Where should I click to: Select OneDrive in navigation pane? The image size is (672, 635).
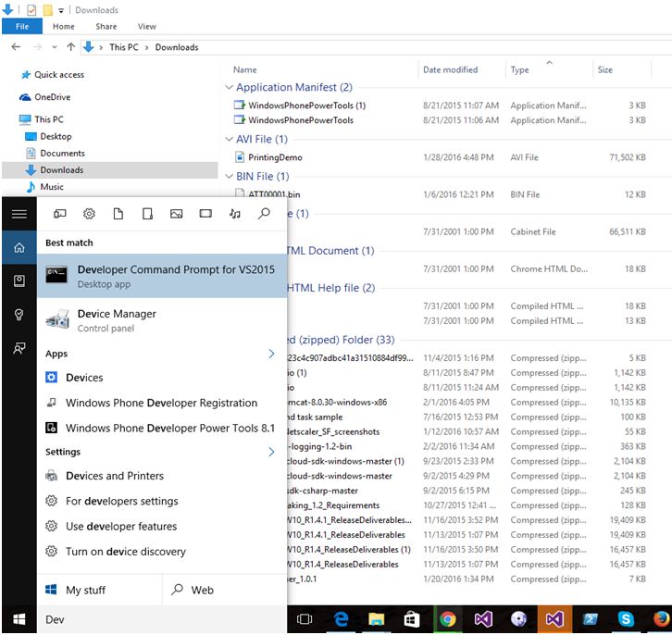tap(52, 97)
